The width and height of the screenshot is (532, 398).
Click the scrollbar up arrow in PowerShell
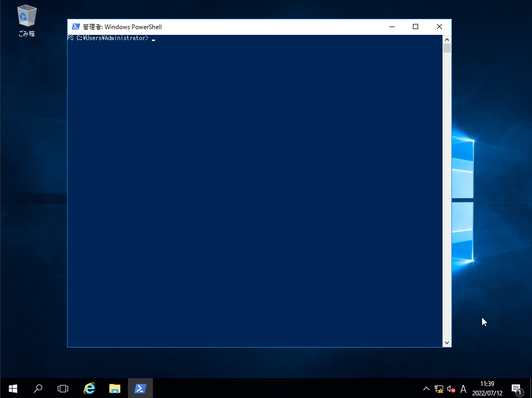(447, 39)
